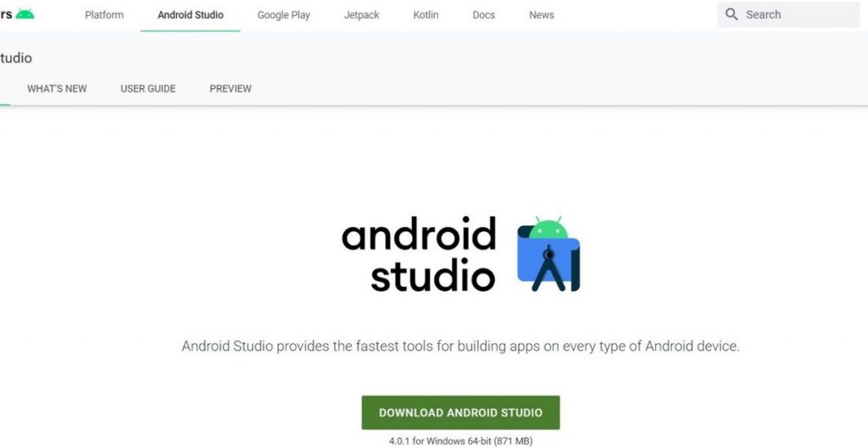Image resolution: width=868 pixels, height=448 pixels.
Task: Open the News tab
Action: 542,15
